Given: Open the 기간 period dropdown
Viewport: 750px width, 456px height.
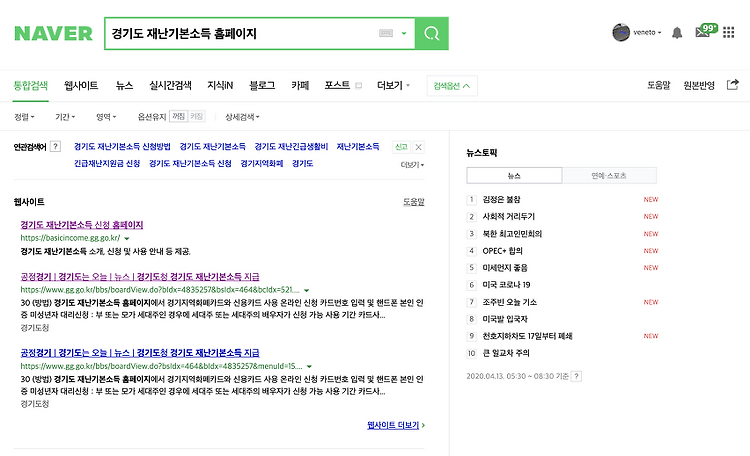Looking at the screenshot, I should click(x=65, y=117).
